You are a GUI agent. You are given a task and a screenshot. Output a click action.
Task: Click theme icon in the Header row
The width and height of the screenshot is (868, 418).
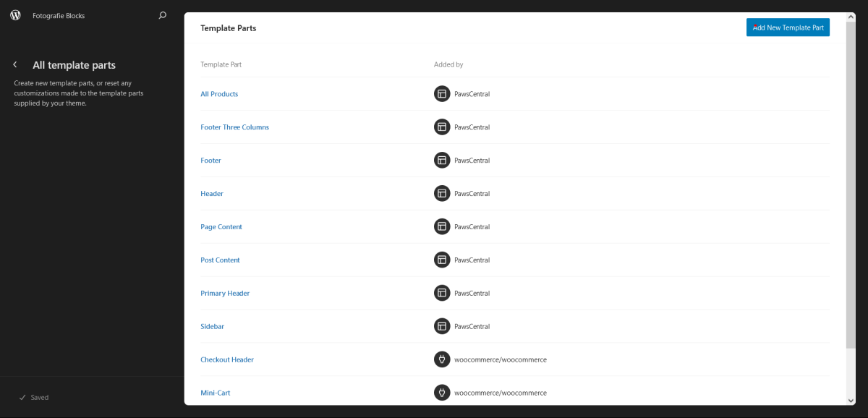pyautogui.click(x=442, y=194)
